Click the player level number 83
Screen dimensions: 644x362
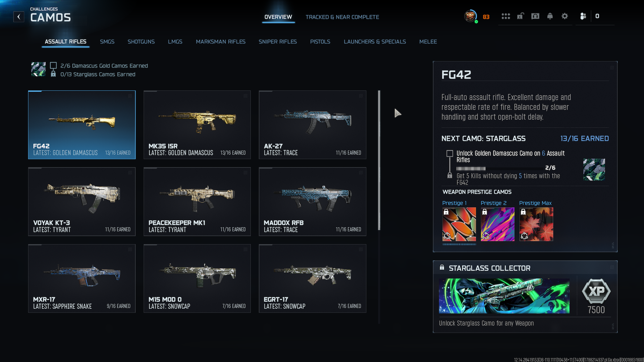click(486, 17)
